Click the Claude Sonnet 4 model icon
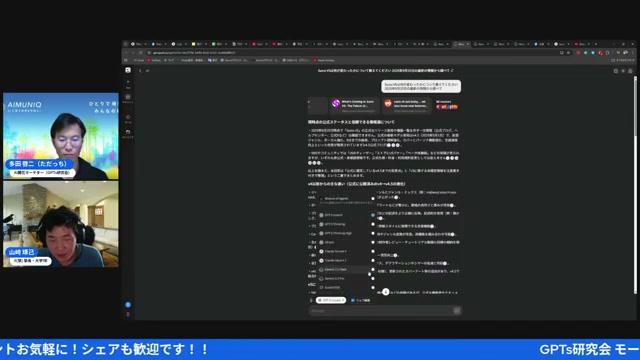Viewport: 640px width, 360px height. 321,251
